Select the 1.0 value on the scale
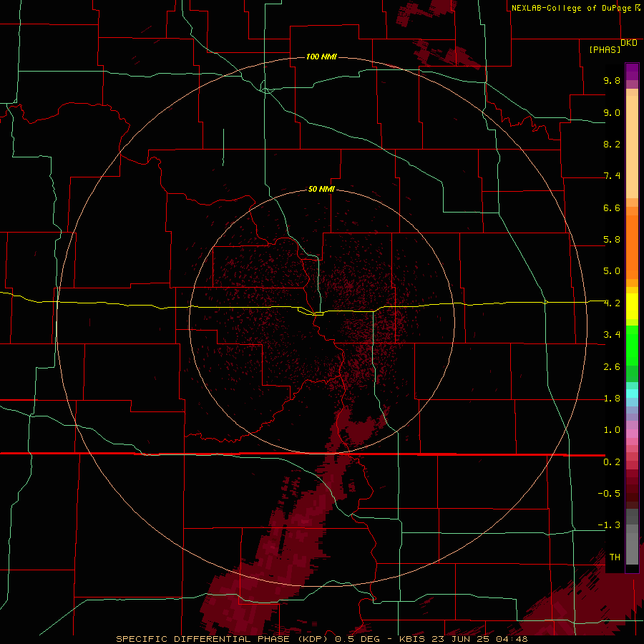 [612, 430]
